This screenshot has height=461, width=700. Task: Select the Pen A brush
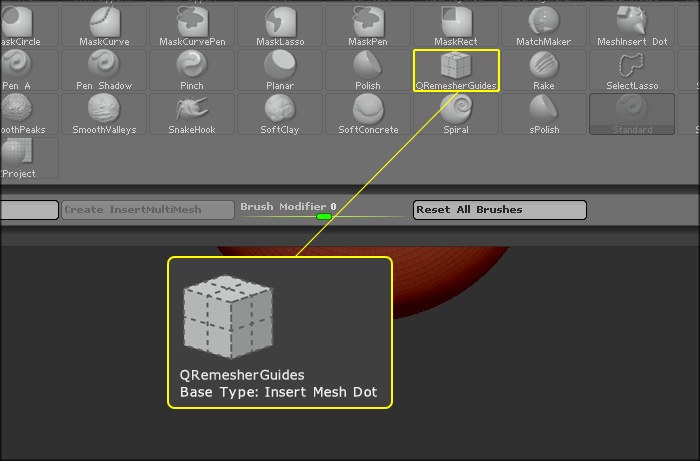tap(27, 70)
